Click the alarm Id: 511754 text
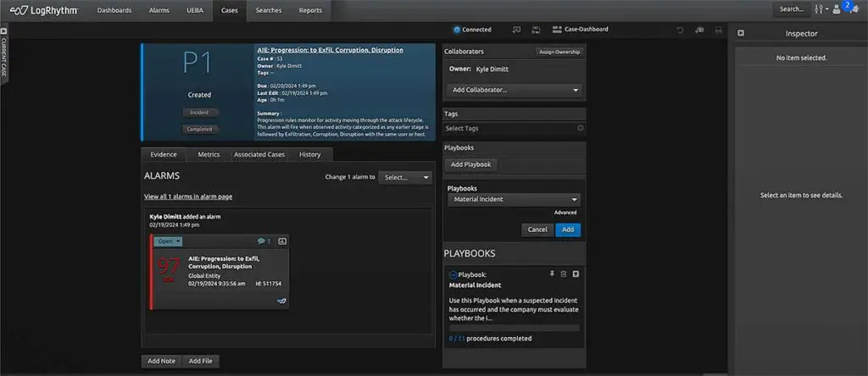Viewport: 868px width, 376px height. [269, 284]
